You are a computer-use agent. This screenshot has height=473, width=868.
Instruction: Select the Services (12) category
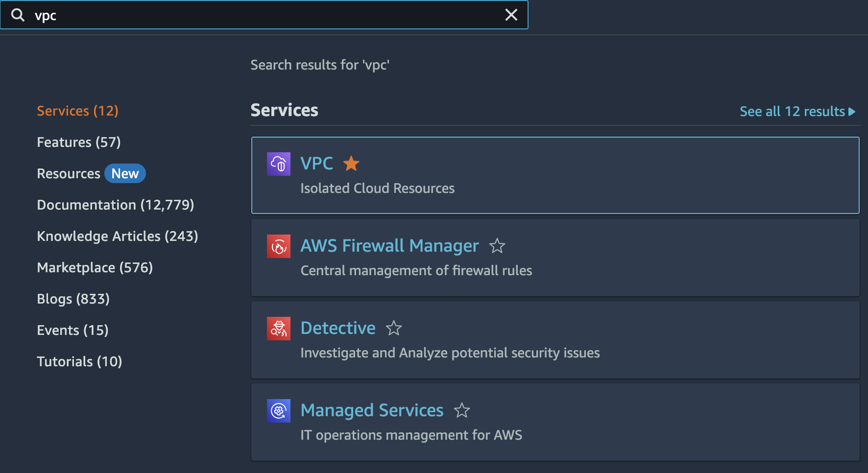pyautogui.click(x=77, y=111)
